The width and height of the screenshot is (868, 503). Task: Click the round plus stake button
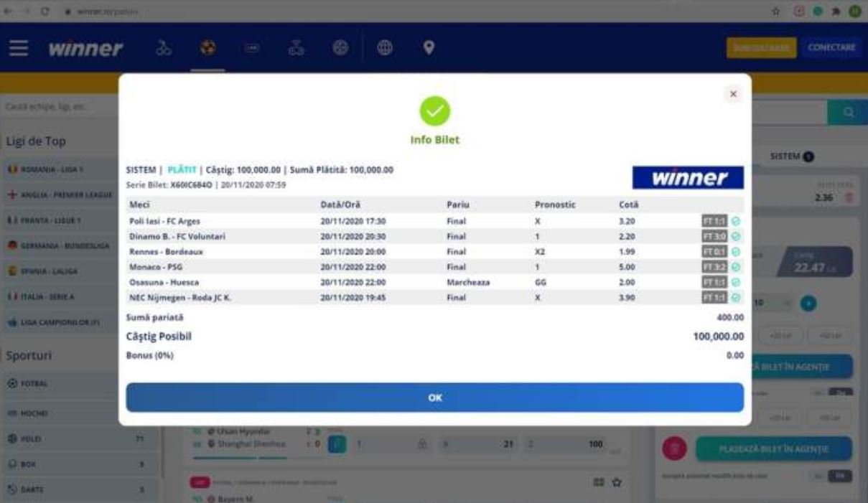click(809, 303)
